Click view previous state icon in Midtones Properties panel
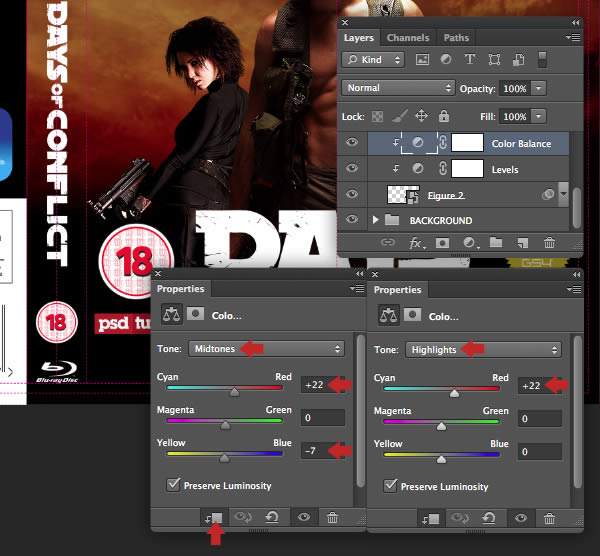600x556 pixels. (243, 517)
